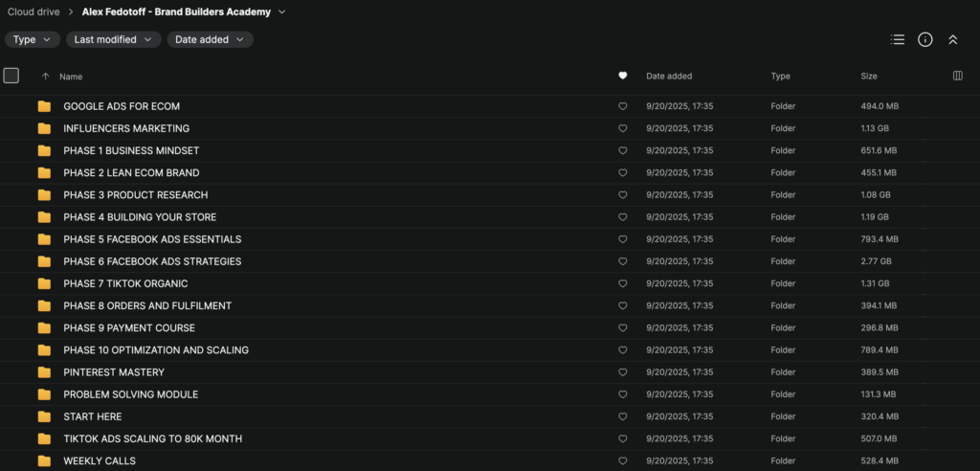The height and width of the screenshot is (471, 980).
Task: Favorite the PHASE 3 PRODUCT RESEARCH folder
Action: [x=622, y=195]
